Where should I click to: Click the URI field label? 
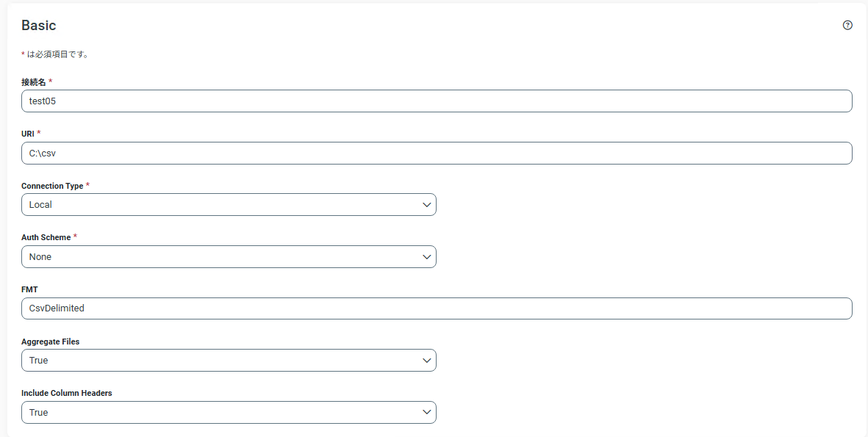coord(28,134)
